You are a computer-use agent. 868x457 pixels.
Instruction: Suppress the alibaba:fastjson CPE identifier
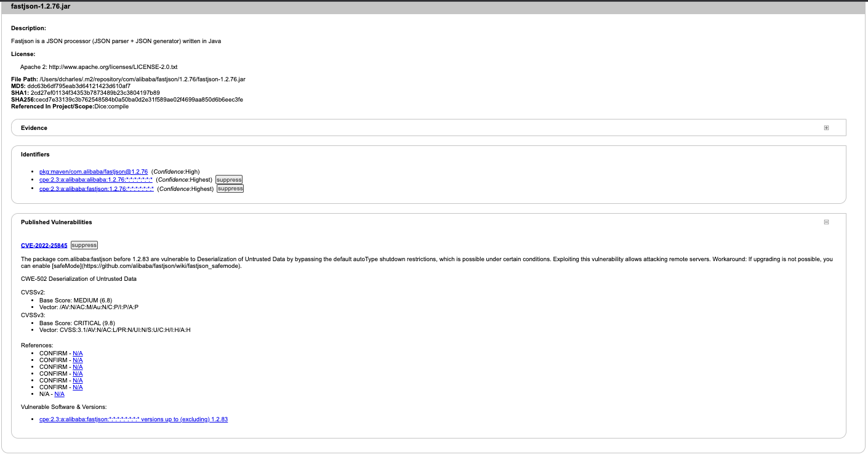click(x=230, y=189)
